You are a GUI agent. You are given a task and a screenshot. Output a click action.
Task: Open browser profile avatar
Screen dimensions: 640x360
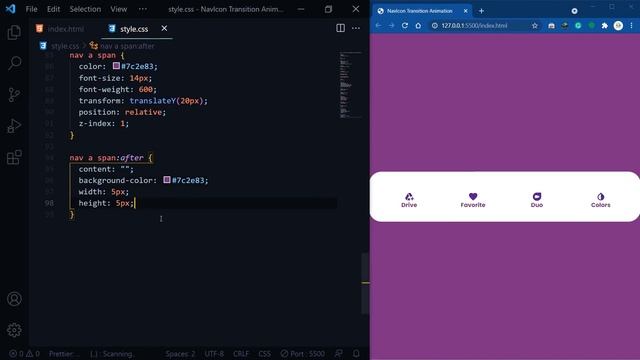click(x=618, y=26)
